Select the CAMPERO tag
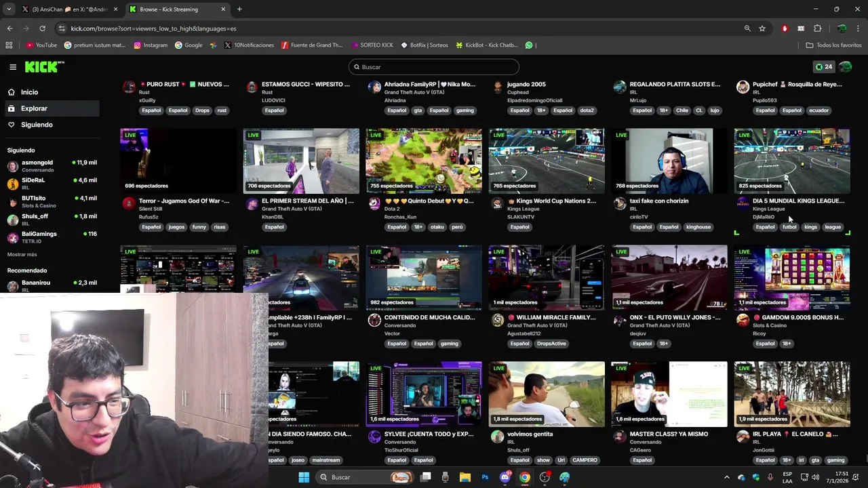The image size is (868, 488). coord(585,460)
